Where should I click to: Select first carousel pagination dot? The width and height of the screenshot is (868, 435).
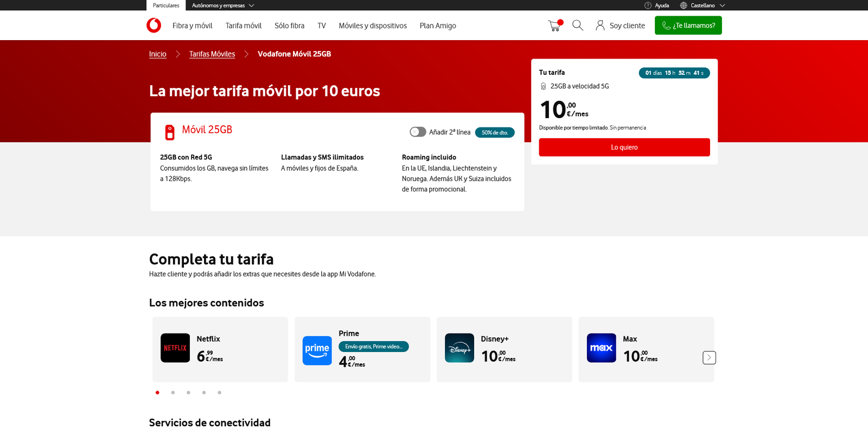point(157,392)
